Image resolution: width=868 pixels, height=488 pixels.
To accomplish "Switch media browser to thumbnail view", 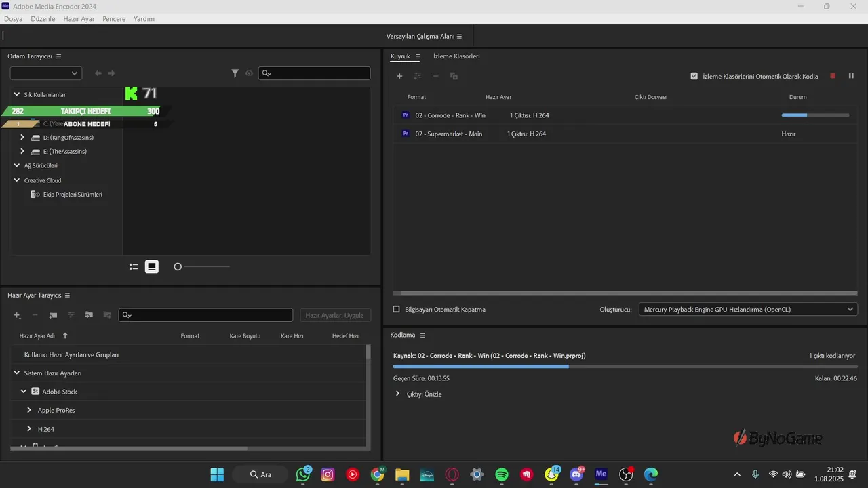I will pyautogui.click(x=152, y=267).
